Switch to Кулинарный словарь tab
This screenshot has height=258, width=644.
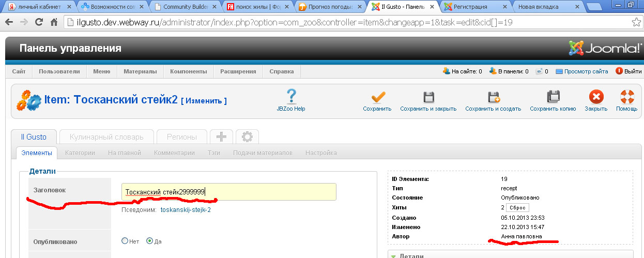pos(106,137)
